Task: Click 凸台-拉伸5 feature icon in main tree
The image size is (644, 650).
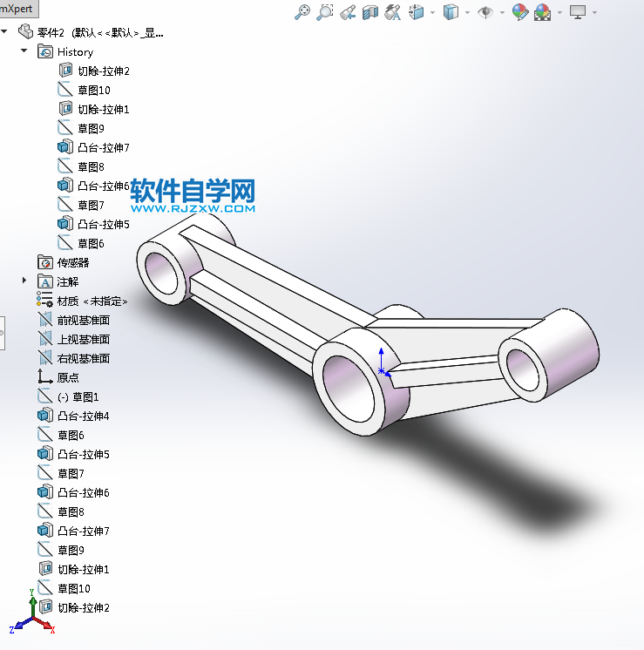Action: click(45, 453)
